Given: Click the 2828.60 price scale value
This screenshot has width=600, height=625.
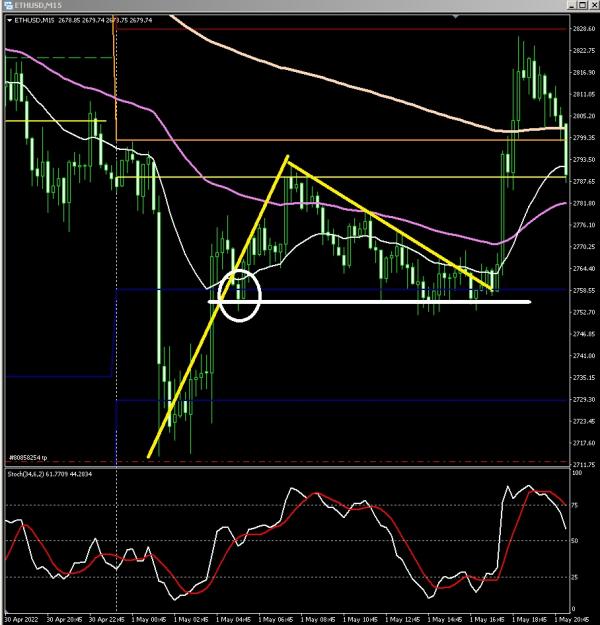Looking at the screenshot, I should [584, 29].
